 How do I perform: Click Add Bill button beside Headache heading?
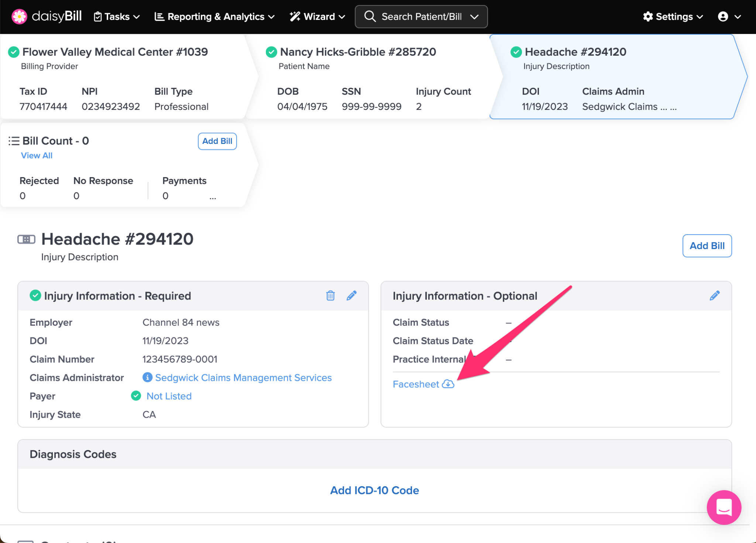(707, 246)
